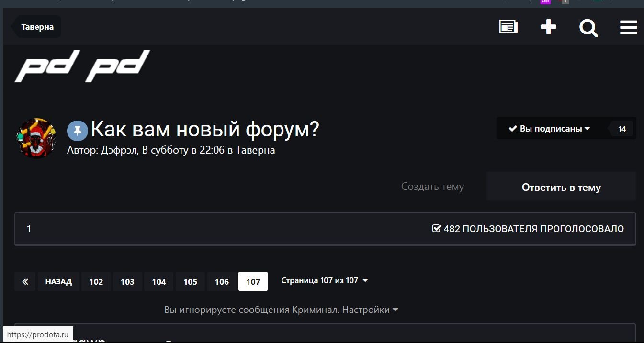Viewport: 644px width, 343px height.
Task: Open search using the magnifier icon
Action: click(588, 28)
